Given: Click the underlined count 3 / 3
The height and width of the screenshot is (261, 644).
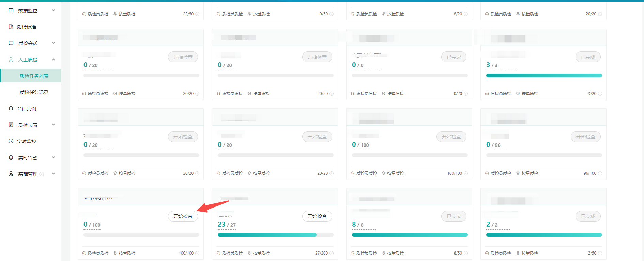Looking at the screenshot, I should 492,65.
